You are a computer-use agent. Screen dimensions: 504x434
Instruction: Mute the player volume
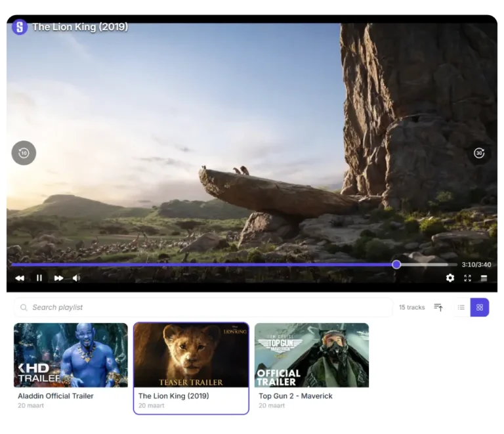click(x=77, y=278)
